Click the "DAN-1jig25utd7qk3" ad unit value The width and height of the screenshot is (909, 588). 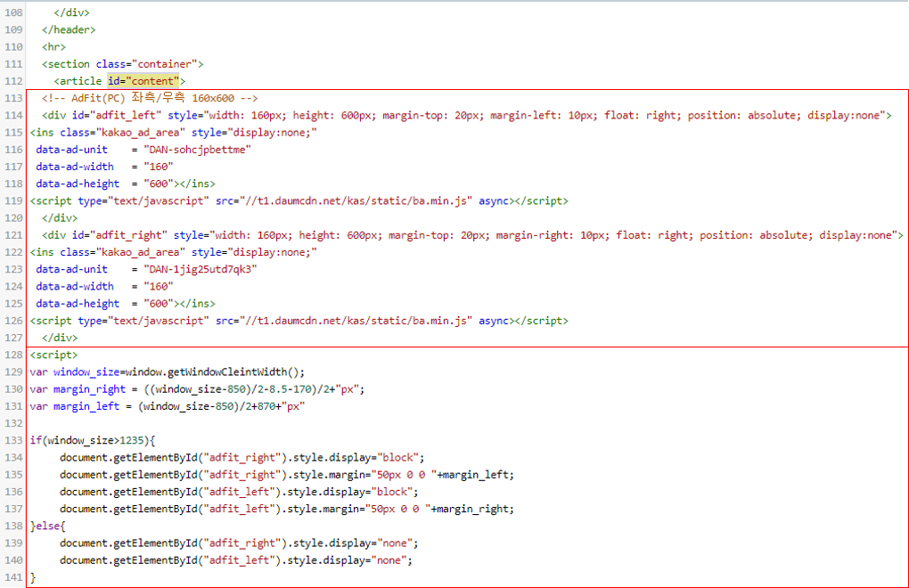pos(200,269)
